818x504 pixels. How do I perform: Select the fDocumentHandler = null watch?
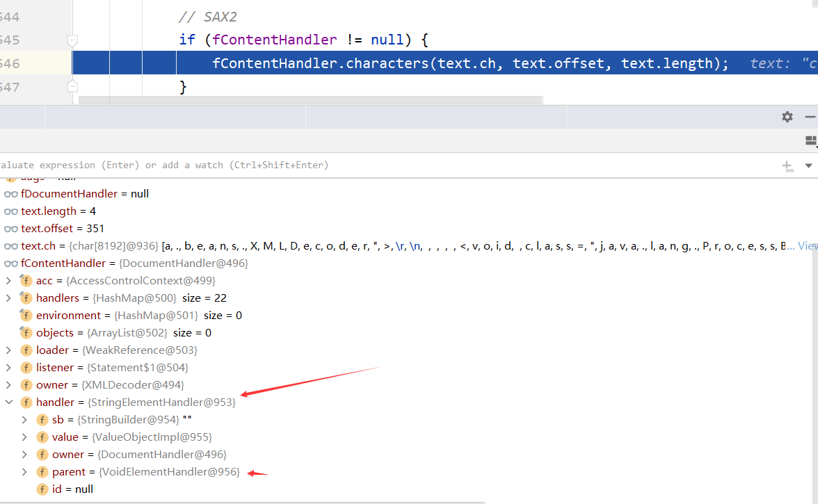(85, 194)
